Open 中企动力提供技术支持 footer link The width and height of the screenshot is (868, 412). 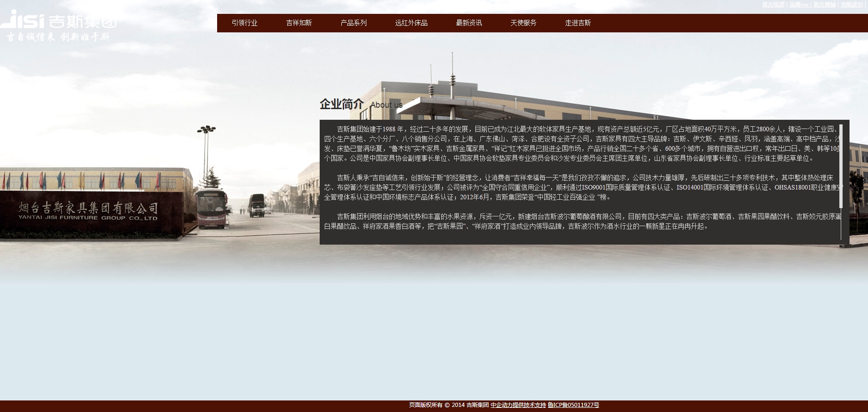coord(518,405)
